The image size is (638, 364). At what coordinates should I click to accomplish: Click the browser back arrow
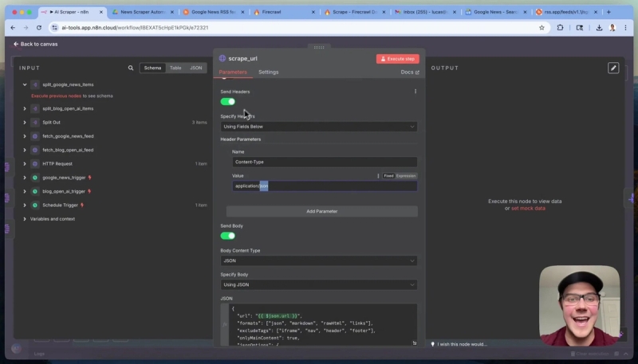click(x=13, y=28)
